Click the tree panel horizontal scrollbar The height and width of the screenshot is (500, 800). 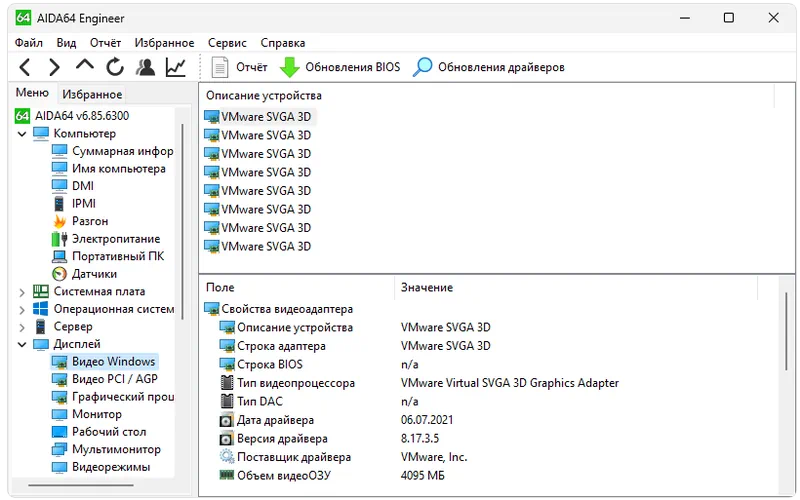[81, 485]
